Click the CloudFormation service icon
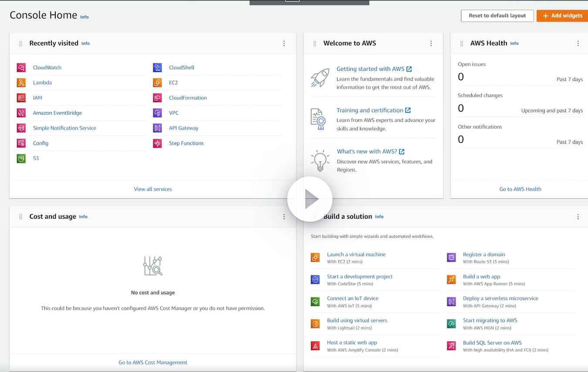This screenshot has width=588, height=372. point(157,98)
